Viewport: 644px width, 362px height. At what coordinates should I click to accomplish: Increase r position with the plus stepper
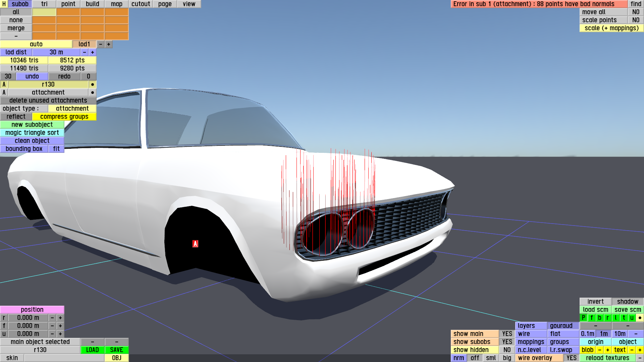click(60, 318)
